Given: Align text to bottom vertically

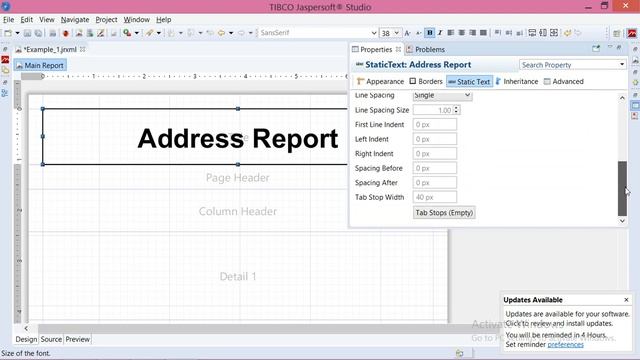Looking at the screenshot, I should [519, 33].
